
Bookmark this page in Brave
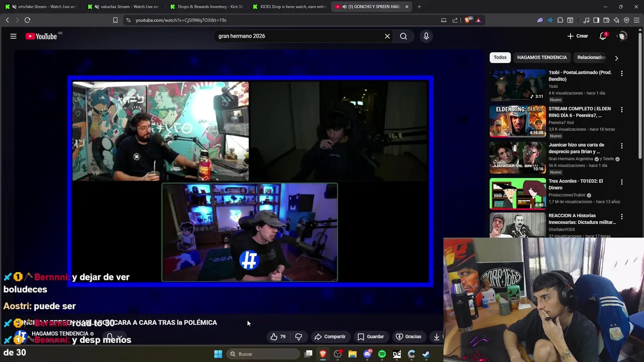115,20
